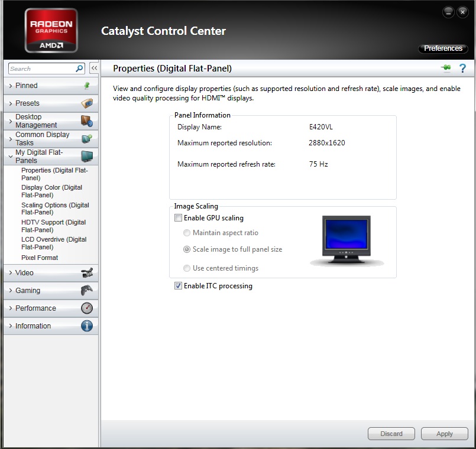Open the Pixel Format page

coord(40,258)
